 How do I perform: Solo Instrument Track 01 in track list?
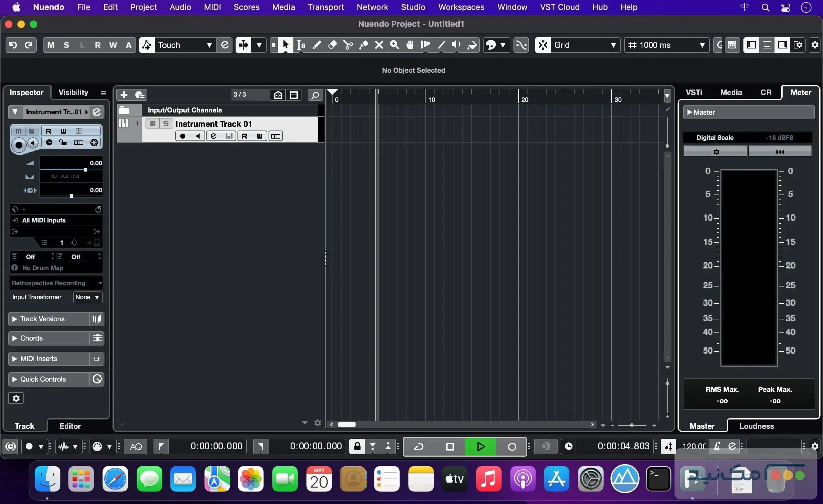click(x=166, y=124)
